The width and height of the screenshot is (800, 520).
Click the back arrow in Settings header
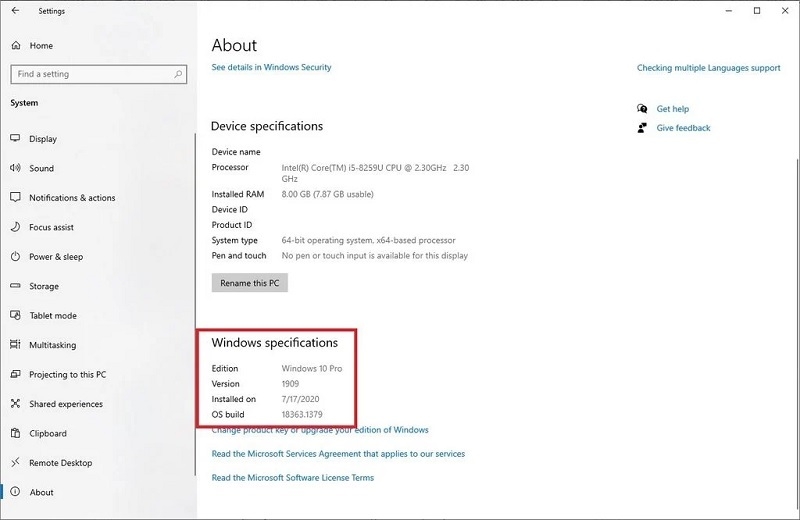tap(15, 11)
